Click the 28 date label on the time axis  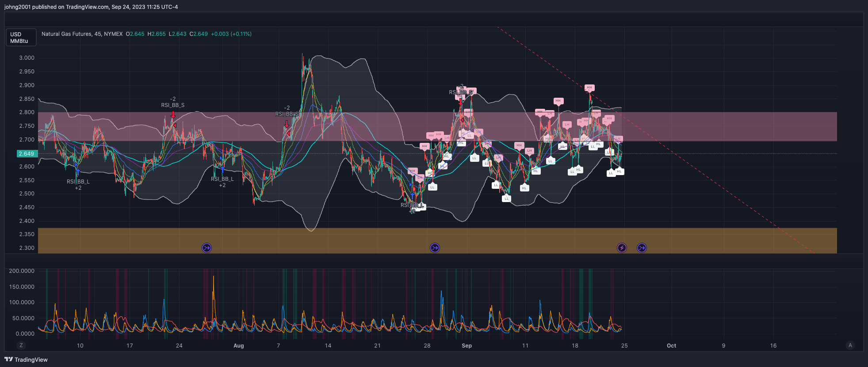427,346
